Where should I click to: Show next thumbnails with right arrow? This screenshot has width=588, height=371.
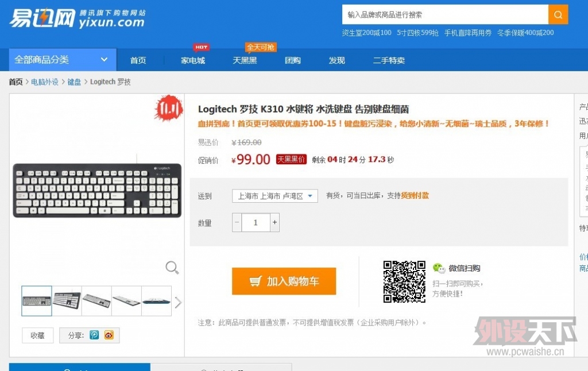coord(178,302)
